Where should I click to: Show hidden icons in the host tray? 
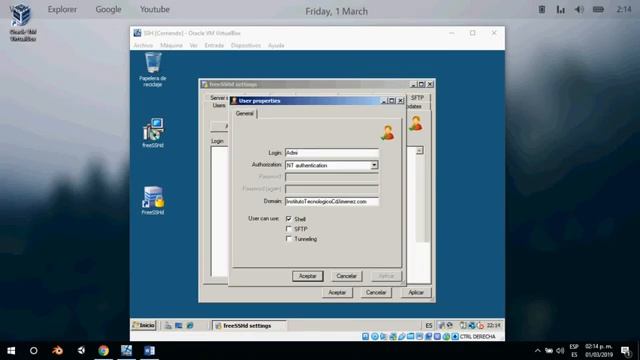pyautogui.click(x=538, y=351)
